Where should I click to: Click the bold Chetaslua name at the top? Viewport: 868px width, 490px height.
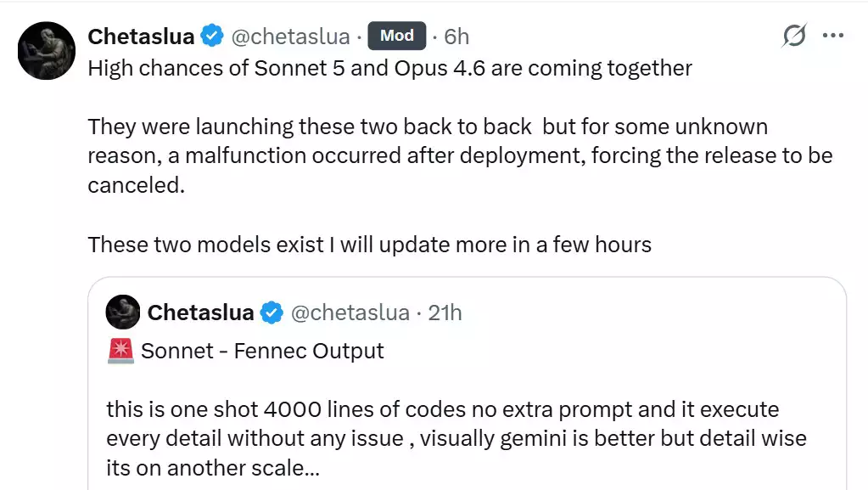tap(141, 37)
